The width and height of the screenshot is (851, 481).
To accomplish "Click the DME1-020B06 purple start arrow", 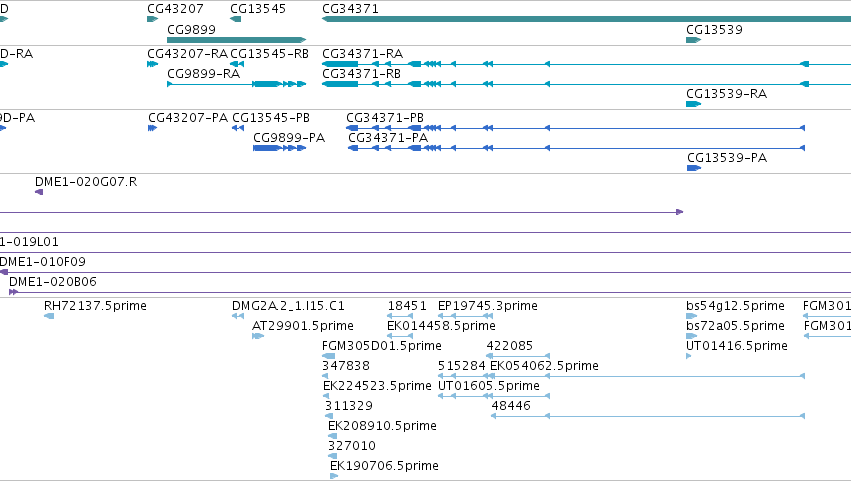I will [14, 292].
